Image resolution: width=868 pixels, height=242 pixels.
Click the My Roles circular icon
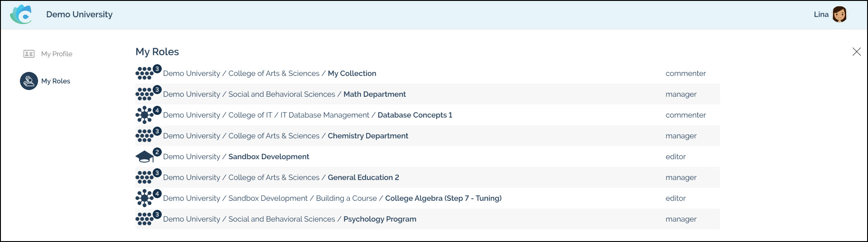[x=29, y=81]
